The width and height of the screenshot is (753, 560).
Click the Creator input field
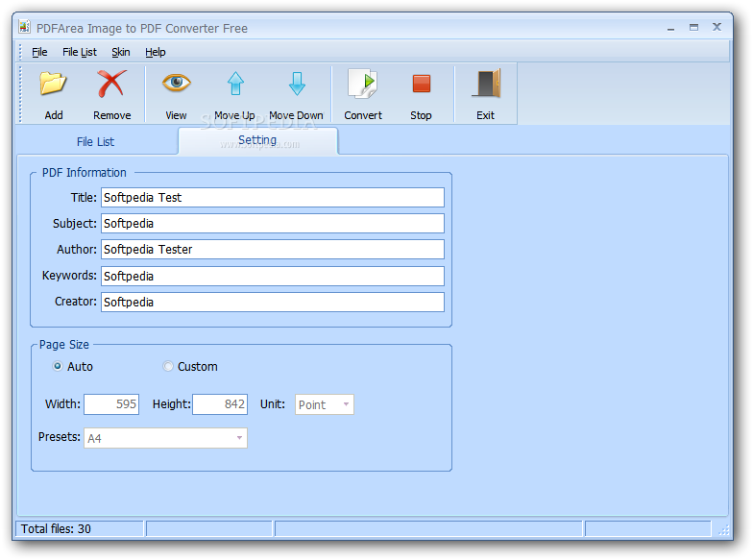(273, 302)
